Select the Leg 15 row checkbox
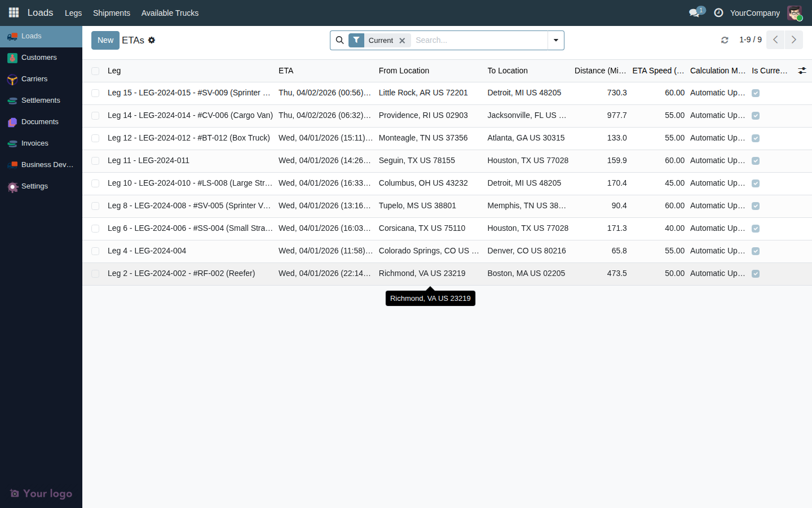This screenshot has width=812, height=508. (x=95, y=93)
